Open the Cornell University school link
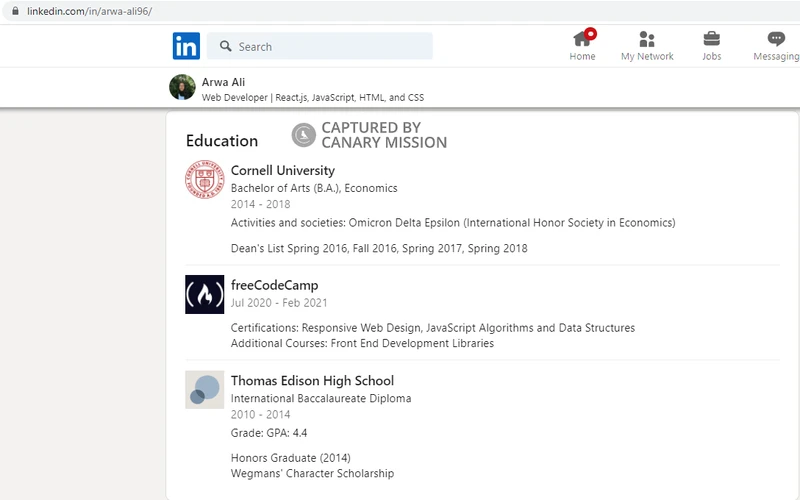The height and width of the screenshot is (500, 800). click(x=283, y=170)
